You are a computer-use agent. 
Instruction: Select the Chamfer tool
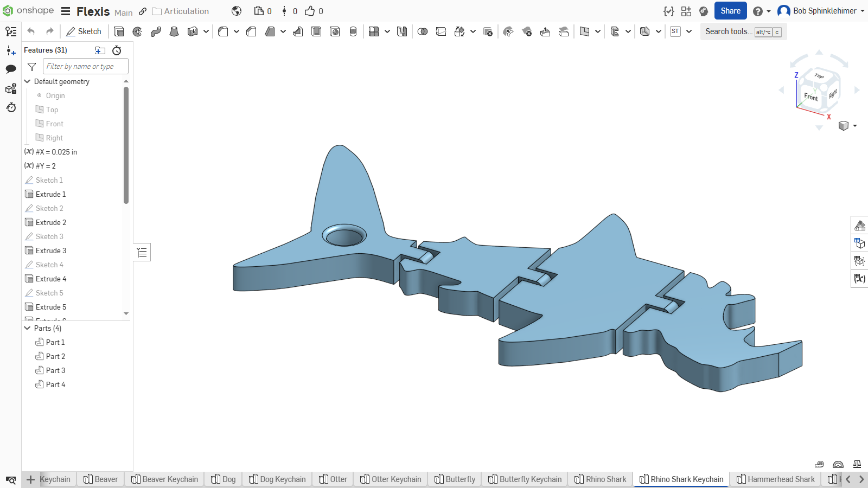pyautogui.click(x=251, y=31)
